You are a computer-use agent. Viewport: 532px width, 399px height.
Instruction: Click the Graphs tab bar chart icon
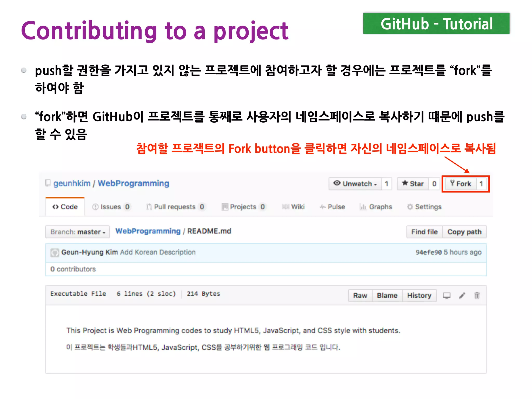363,207
